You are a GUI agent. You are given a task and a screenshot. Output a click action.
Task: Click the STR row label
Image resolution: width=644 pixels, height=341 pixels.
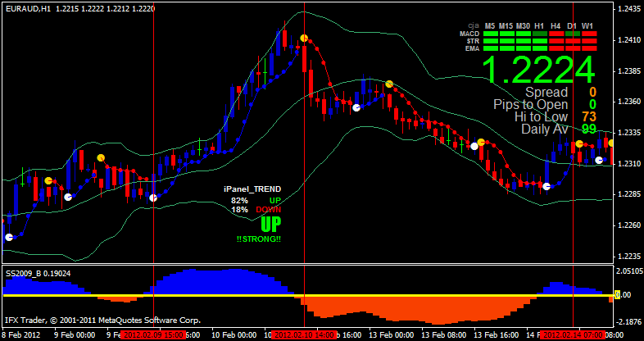click(x=473, y=41)
